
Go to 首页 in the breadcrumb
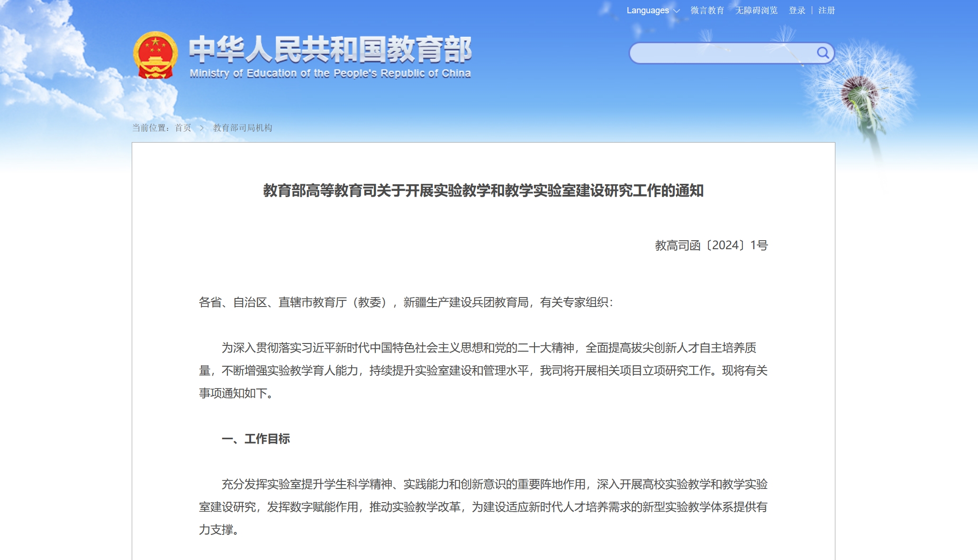[x=183, y=128]
